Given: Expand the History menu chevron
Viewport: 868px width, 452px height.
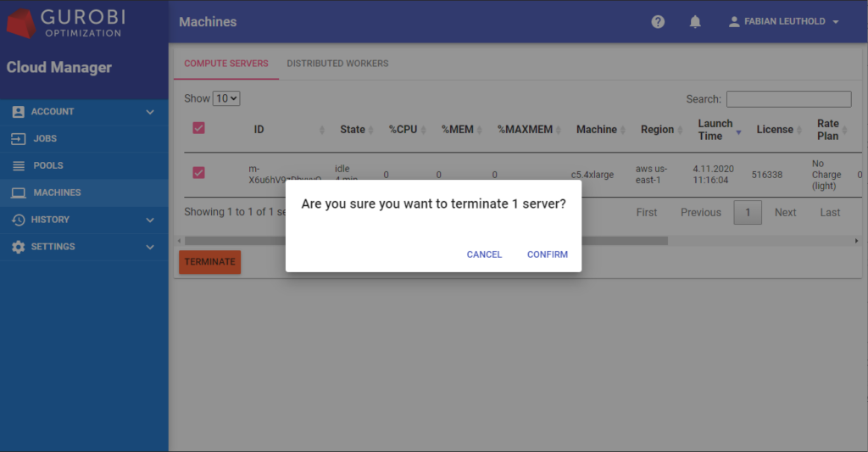Looking at the screenshot, I should click(x=150, y=220).
